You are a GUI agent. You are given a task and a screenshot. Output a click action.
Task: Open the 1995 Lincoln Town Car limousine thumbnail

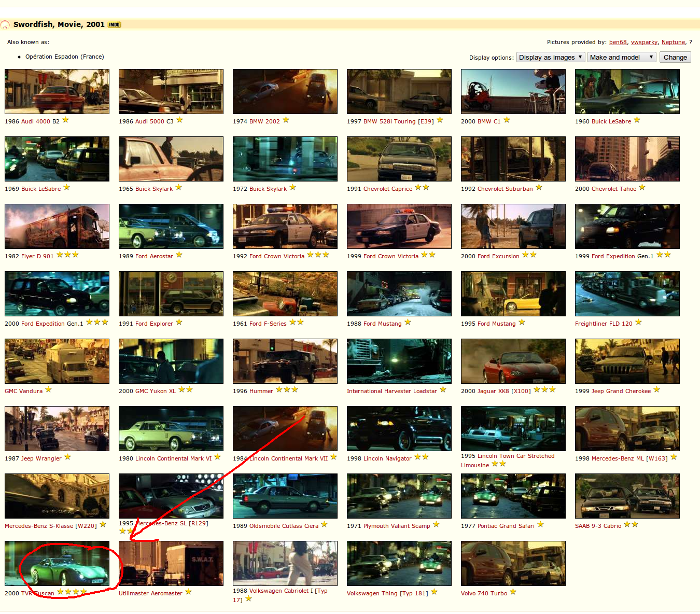pos(513,428)
